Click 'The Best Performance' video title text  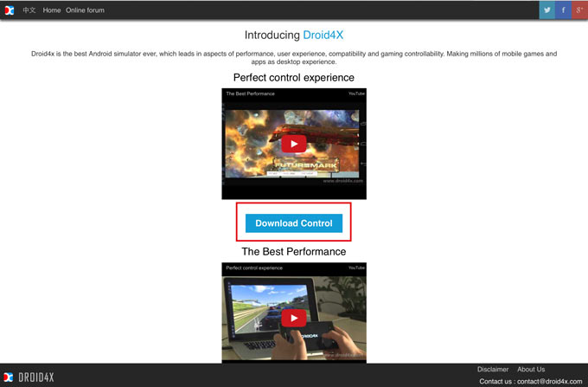[250, 94]
